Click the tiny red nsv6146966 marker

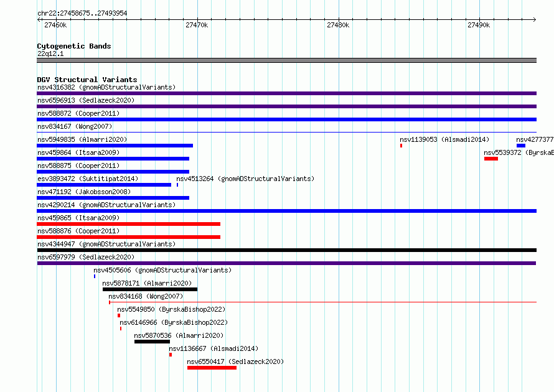pos(121,329)
